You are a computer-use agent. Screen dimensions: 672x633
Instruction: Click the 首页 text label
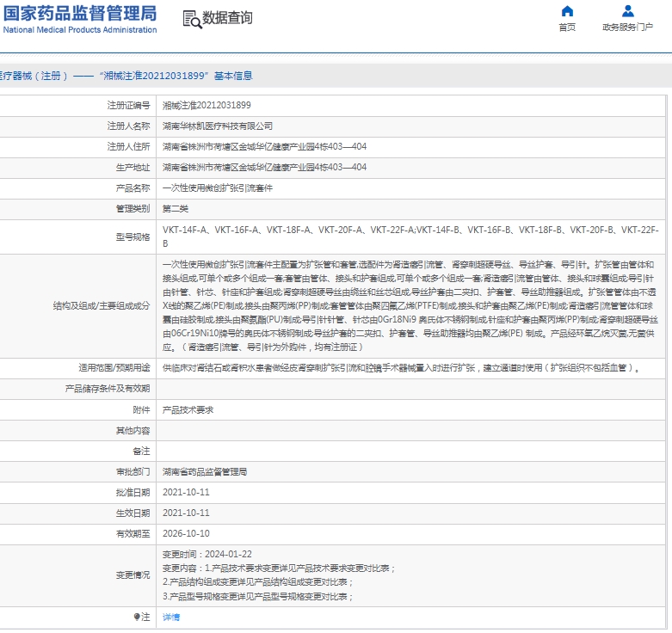coord(567,28)
